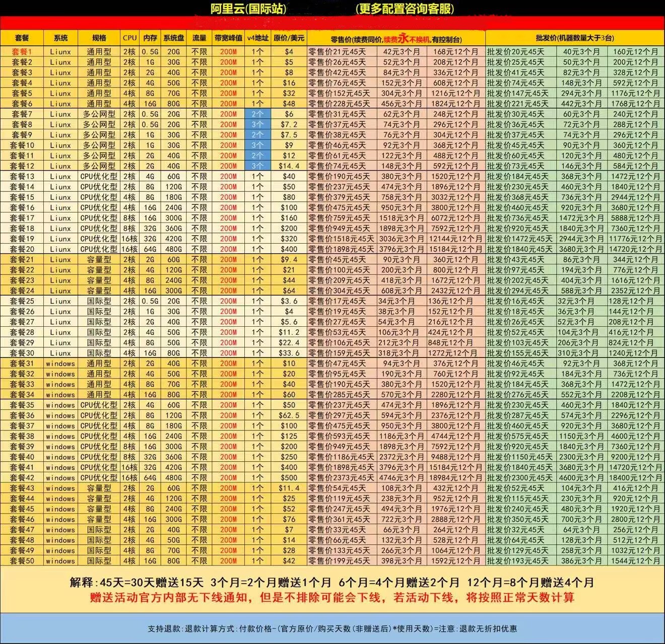
Task: Click the 11776元12个月 cell
Action: 635,239
